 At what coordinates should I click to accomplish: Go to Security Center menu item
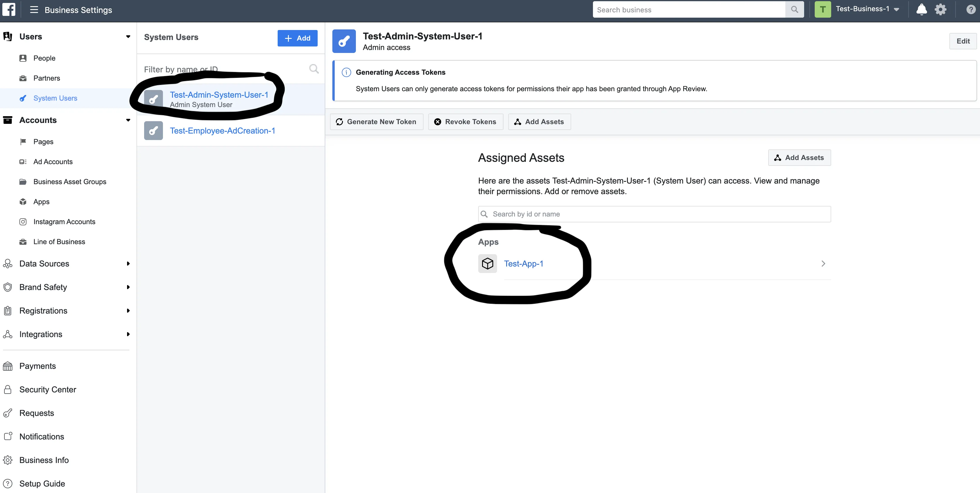[x=48, y=389]
